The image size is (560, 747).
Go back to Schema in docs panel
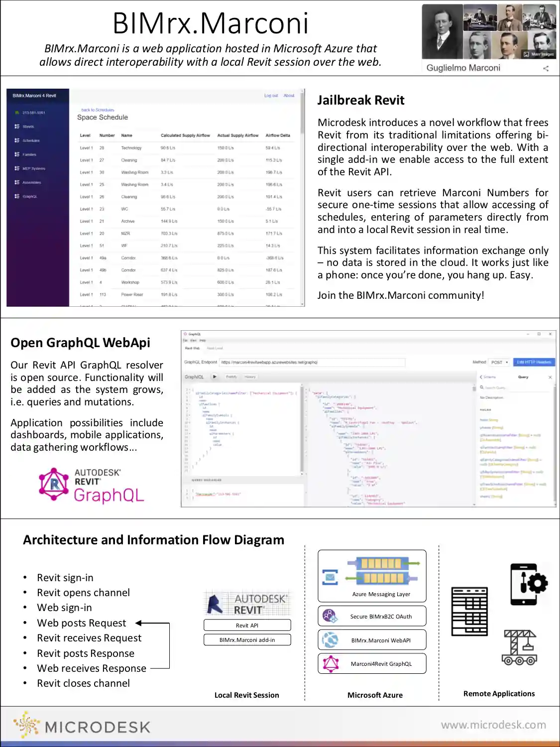[487, 377]
